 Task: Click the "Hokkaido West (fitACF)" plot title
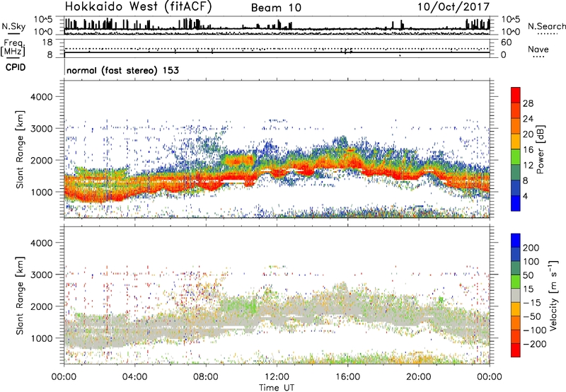click(x=138, y=6)
